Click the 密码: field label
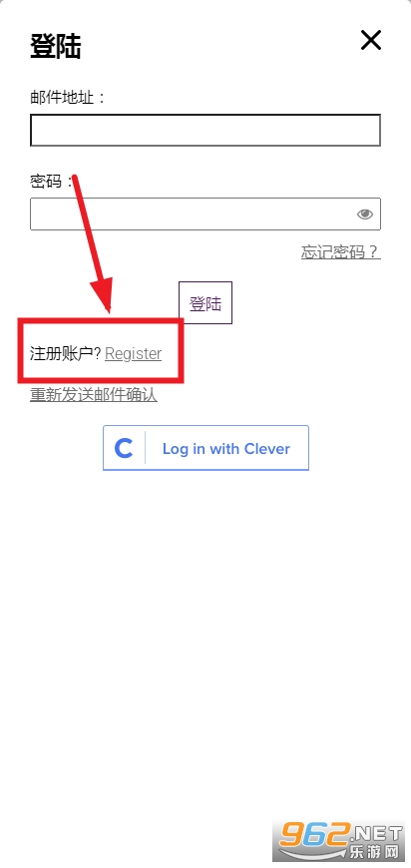411x868 pixels. [x=51, y=181]
